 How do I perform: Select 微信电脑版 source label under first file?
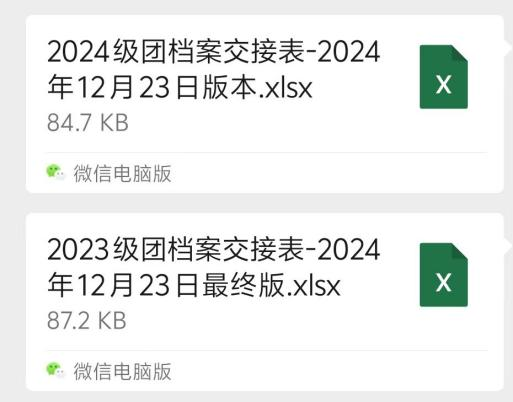tap(122, 173)
